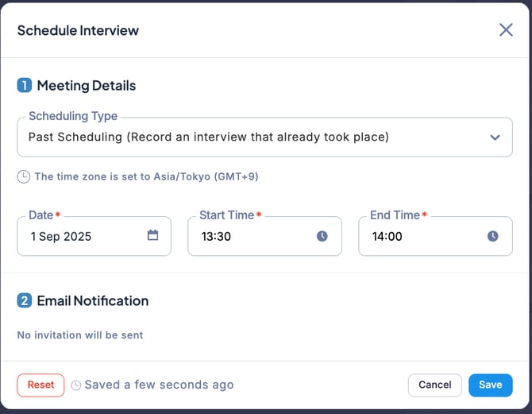Image resolution: width=532 pixels, height=414 pixels.
Task: Click the calendar icon in Date field
Action: 152,236
